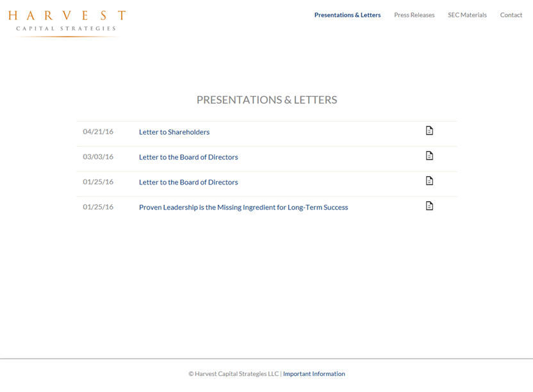Click the 03/03/16 date entry

pos(98,157)
